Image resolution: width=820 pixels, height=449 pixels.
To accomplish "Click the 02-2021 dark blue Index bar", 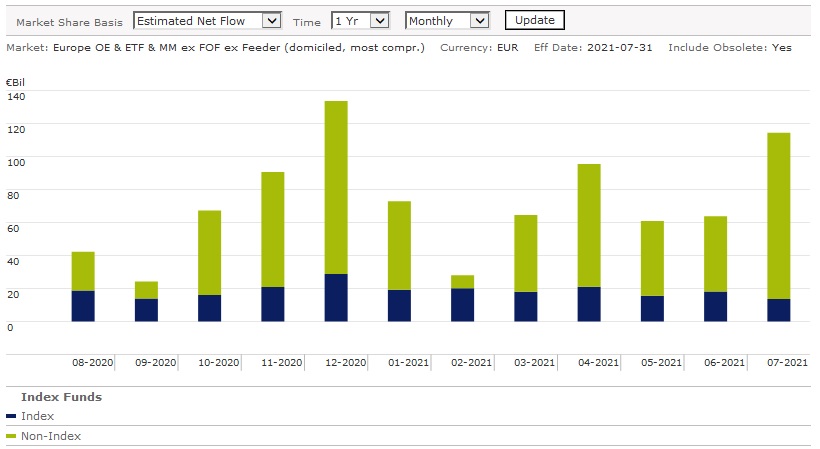I will 462,305.
